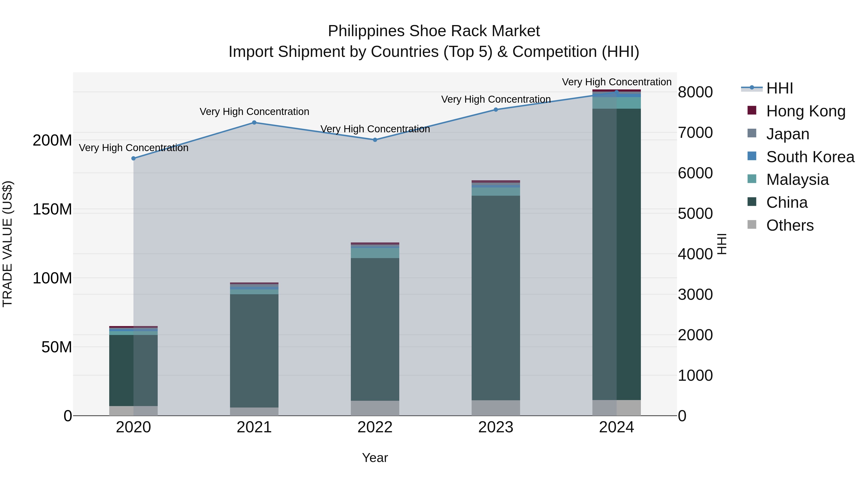Image resolution: width=868 pixels, height=488 pixels.
Task: Click the 2022 HHI data point
Action: [375, 140]
